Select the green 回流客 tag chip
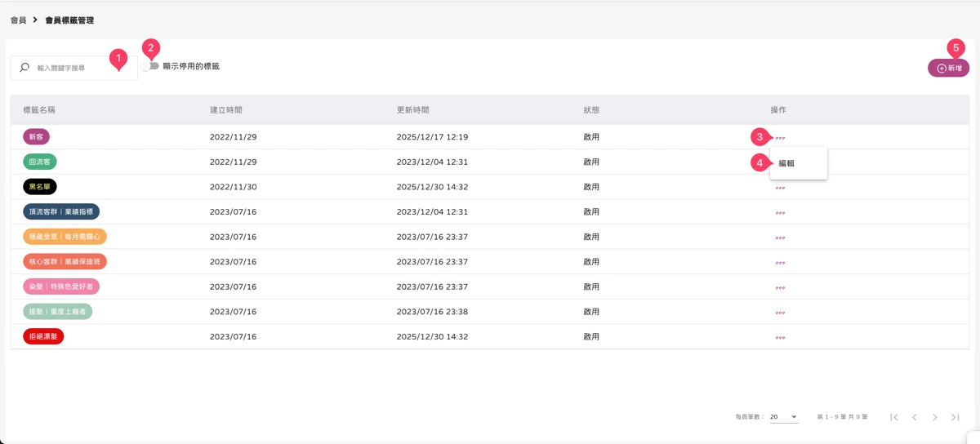980x444 pixels. (40, 162)
